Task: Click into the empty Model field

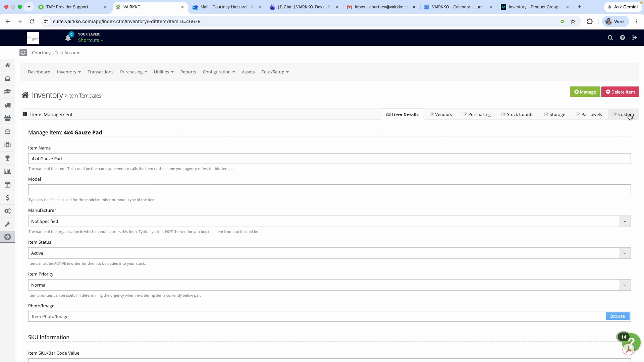Action: (329, 190)
